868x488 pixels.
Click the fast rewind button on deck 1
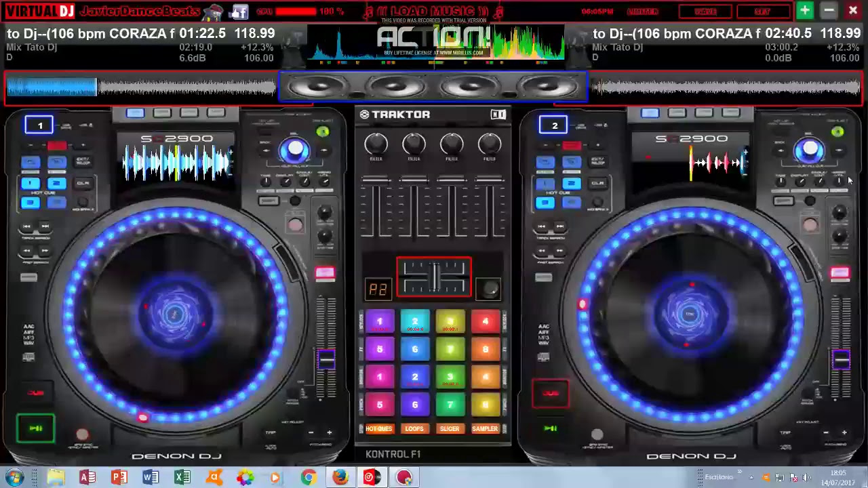point(27,251)
